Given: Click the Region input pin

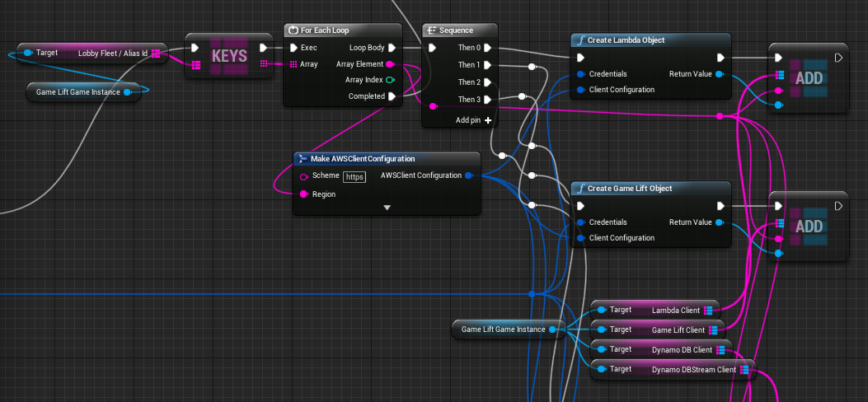Looking at the screenshot, I should (x=304, y=194).
